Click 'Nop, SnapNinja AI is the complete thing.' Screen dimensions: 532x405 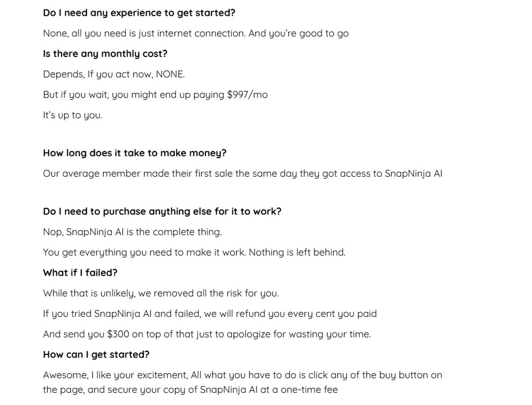(x=132, y=232)
